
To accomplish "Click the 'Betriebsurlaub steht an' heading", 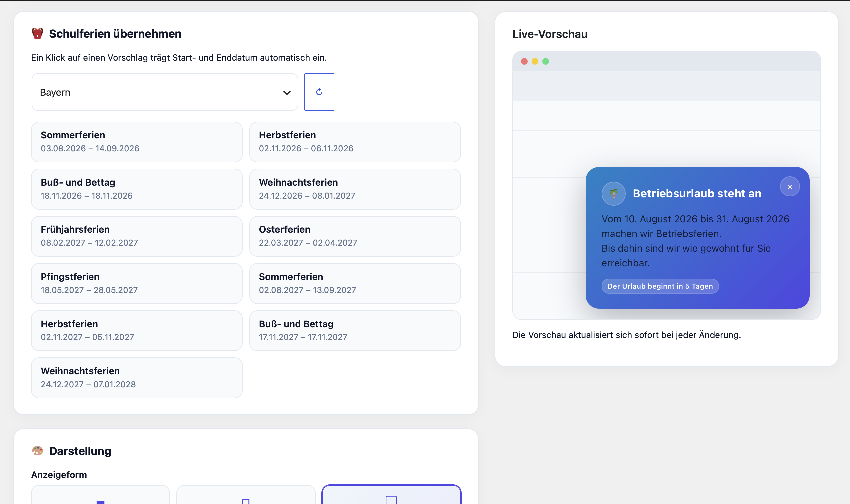I will [x=697, y=194].
